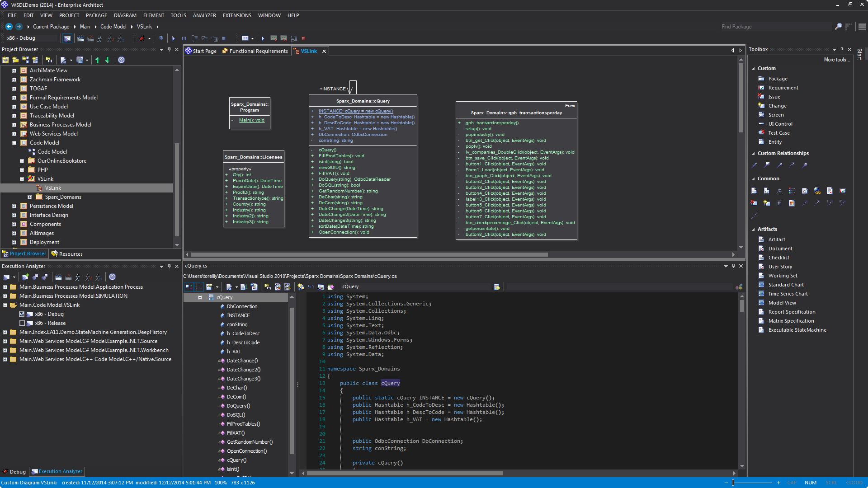Check the x86 - Release script checkbox
Screen dimensions: 868x488
click(x=22, y=323)
